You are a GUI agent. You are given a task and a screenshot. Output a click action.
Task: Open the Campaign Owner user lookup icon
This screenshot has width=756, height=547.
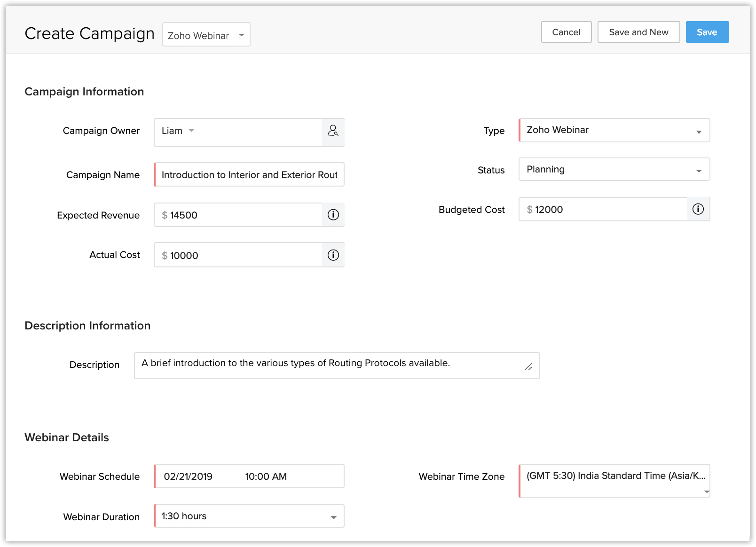333,131
